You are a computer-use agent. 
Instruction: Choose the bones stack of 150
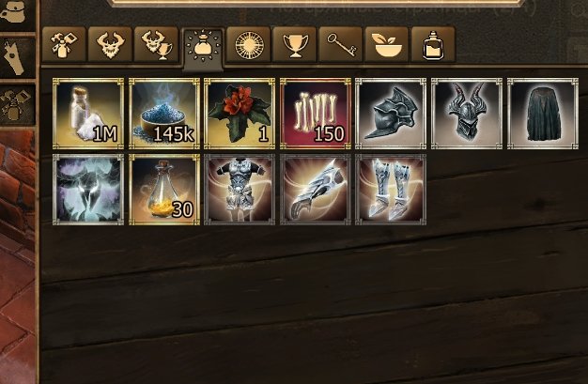(316, 114)
